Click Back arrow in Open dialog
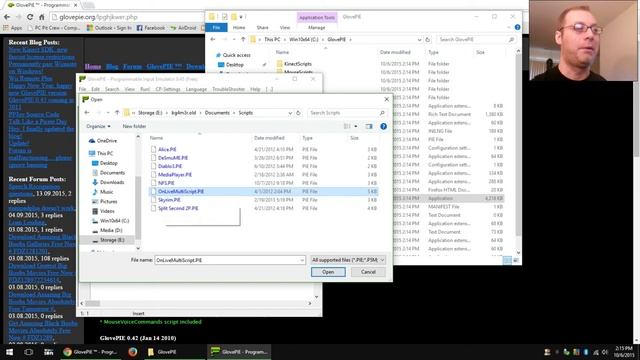Image resolution: width=640 pixels, height=360 pixels. pyautogui.click(x=87, y=113)
